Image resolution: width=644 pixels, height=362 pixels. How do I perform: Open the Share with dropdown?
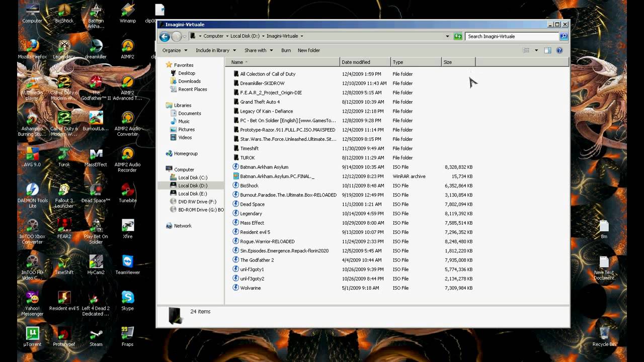click(x=259, y=50)
